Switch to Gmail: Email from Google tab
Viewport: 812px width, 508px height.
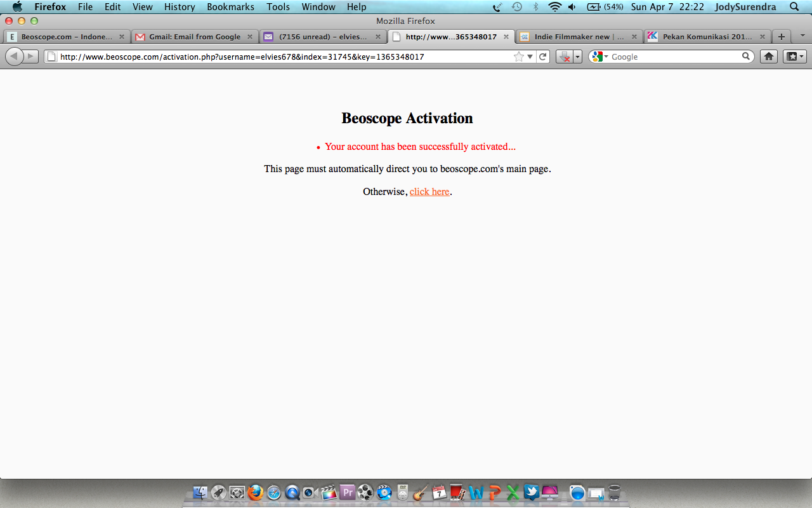pos(195,37)
